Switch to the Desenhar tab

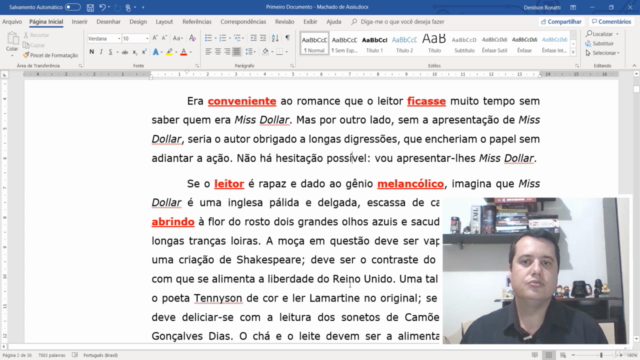(108, 22)
